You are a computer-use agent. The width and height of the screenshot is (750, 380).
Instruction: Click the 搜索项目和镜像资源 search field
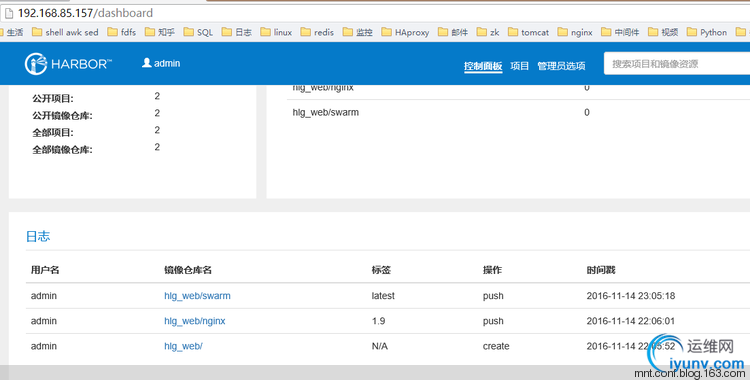click(x=677, y=64)
